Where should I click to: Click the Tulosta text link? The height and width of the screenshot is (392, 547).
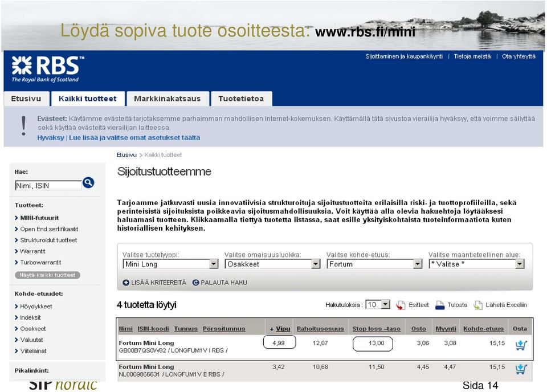coord(458,305)
